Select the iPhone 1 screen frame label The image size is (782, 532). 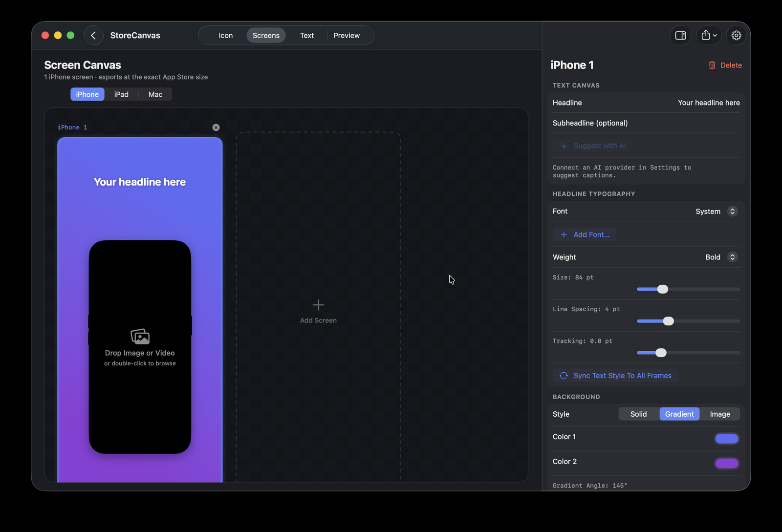click(72, 128)
